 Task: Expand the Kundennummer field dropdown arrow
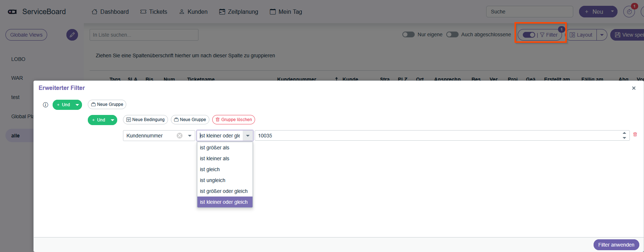190,136
